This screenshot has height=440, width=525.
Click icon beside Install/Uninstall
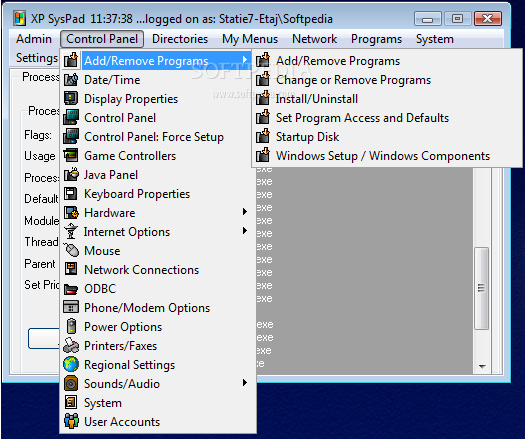pyautogui.click(x=263, y=98)
